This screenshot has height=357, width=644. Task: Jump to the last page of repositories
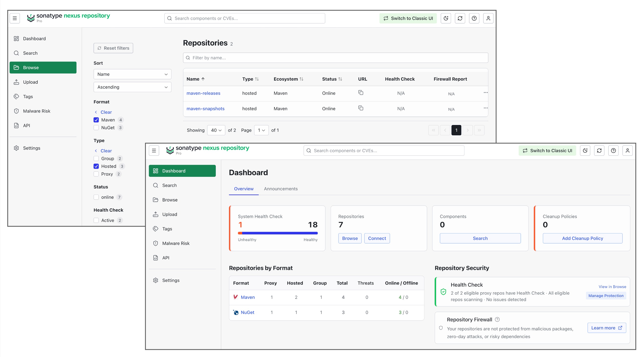(x=479, y=130)
